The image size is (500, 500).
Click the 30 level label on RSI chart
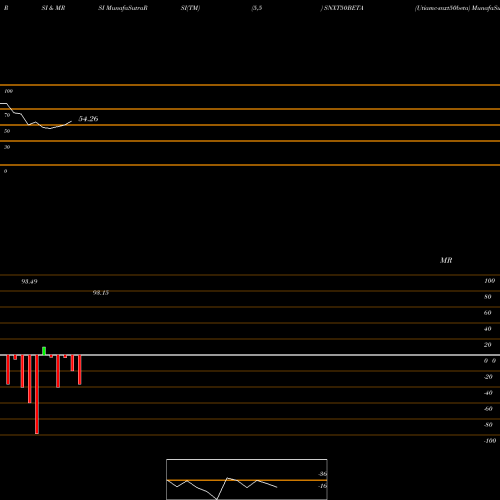pyautogui.click(x=7, y=147)
